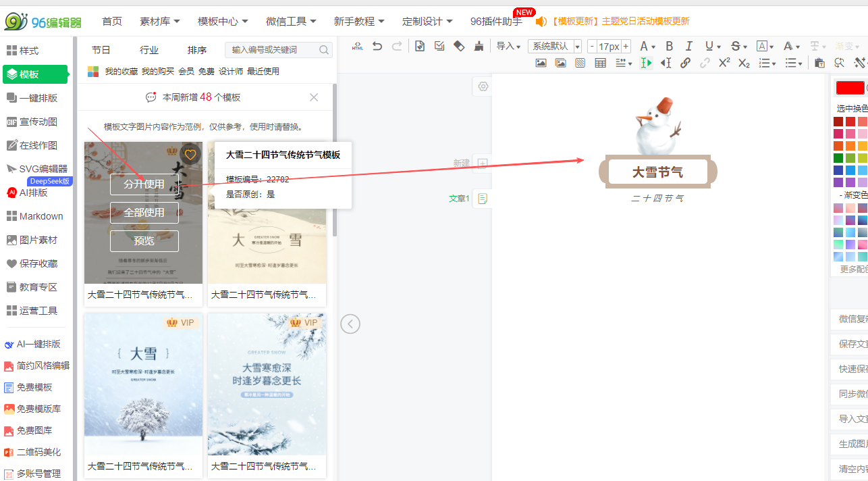
Task: Click the 预览 preview button
Action: (x=144, y=241)
